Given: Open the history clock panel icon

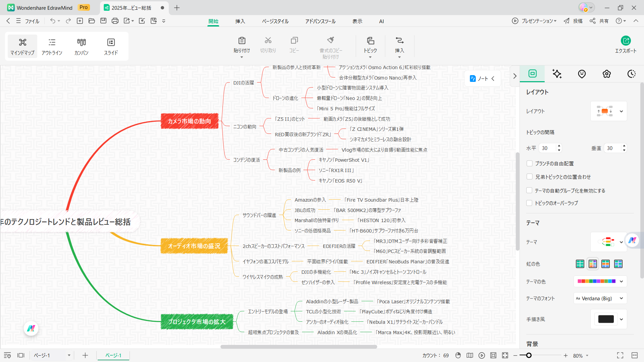Looking at the screenshot, I should point(631,74).
